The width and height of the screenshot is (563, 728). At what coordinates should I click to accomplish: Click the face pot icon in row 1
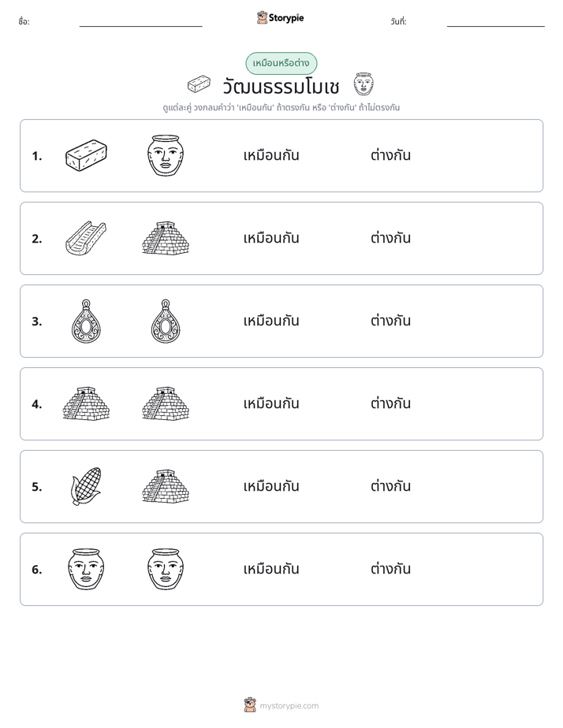166,155
